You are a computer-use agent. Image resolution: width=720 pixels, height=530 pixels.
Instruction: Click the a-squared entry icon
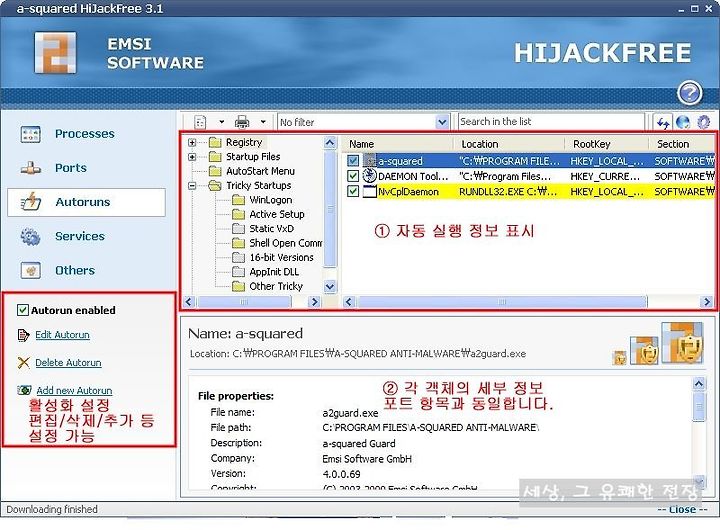point(370,161)
